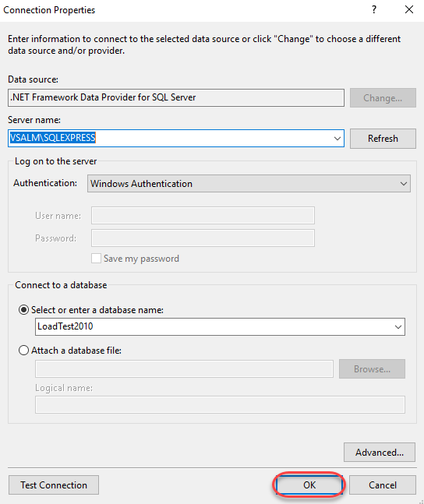This screenshot has width=424, height=504.
Task: Click the Test Connection button
Action: pos(54,485)
